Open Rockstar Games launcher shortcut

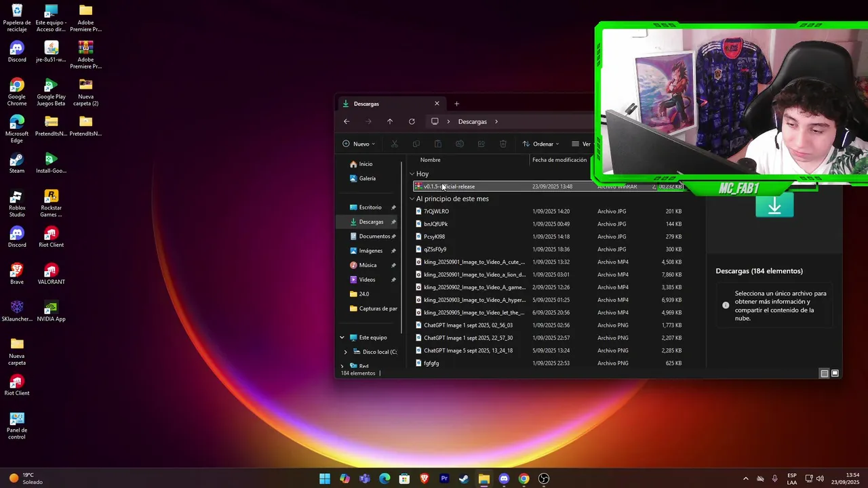click(x=51, y=203)
